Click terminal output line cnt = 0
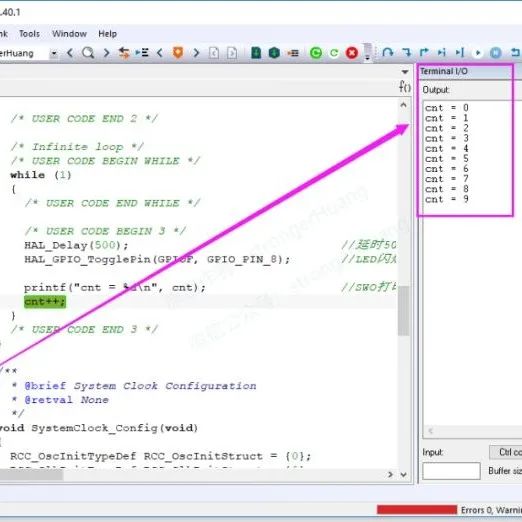The image size is (522, 522). tap(447, 108)
